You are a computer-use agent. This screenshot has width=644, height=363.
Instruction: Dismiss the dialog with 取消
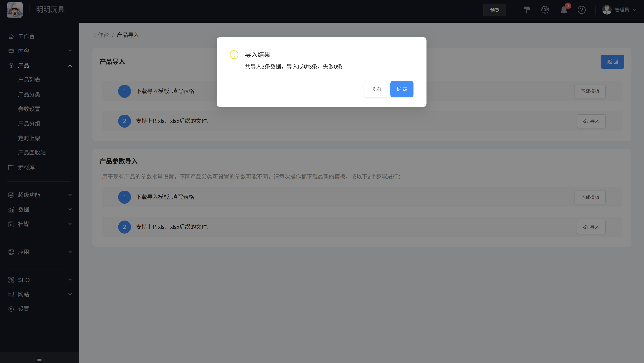coord(375,89)
